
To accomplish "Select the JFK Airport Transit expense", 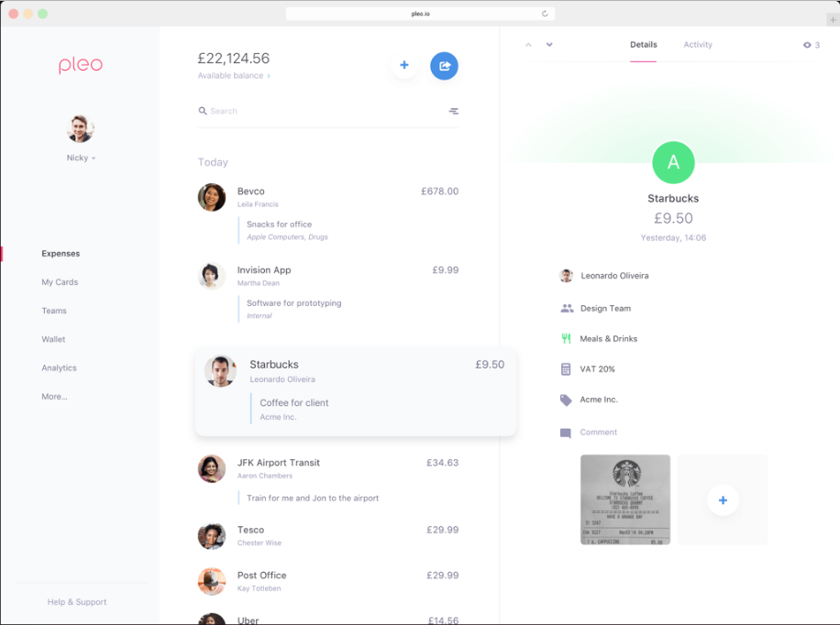I will click(328, 482).
